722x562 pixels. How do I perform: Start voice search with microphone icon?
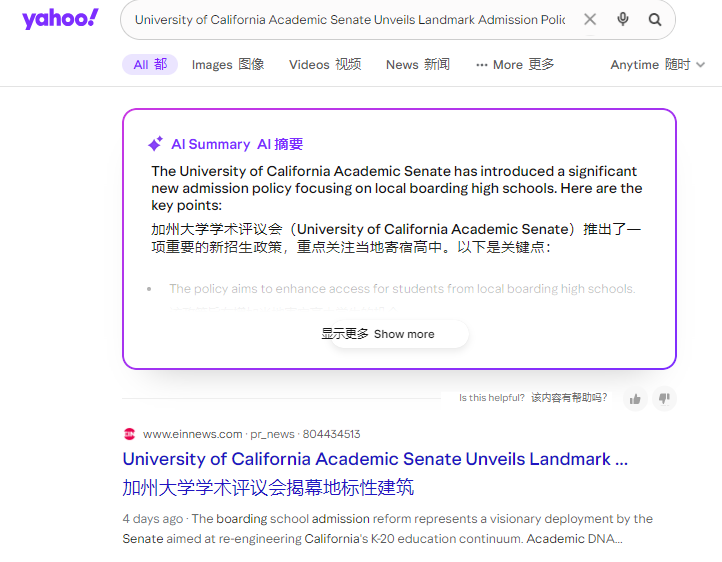click(623, 19)
